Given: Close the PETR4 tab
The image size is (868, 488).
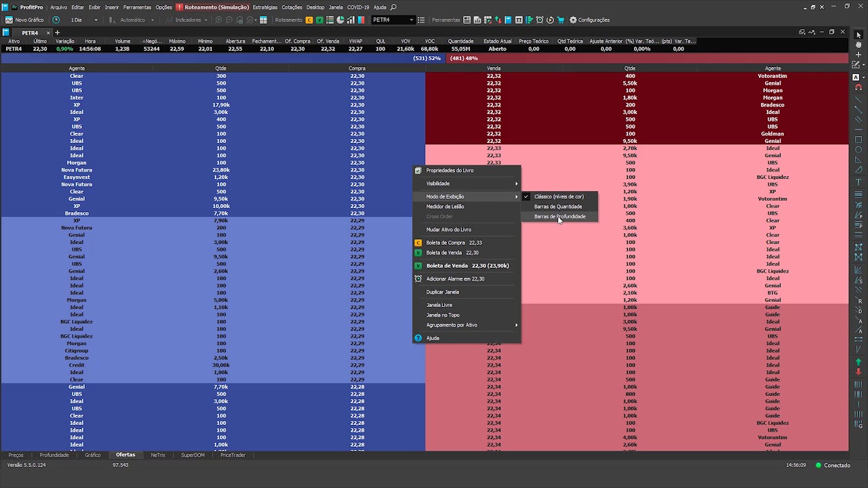Looking at the screenshot, I should click(48, 33).
